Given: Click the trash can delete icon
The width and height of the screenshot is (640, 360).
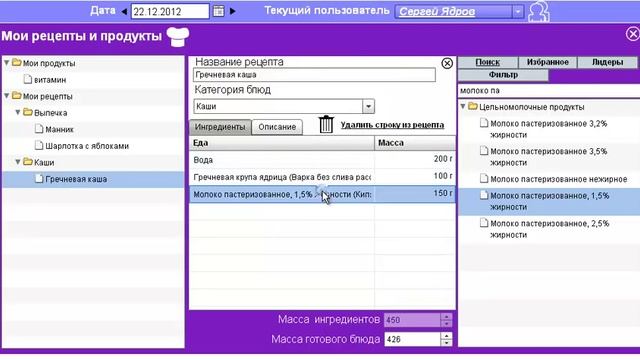Looking at the screenshot, I should pyautogui.click(x=326, y=124).
